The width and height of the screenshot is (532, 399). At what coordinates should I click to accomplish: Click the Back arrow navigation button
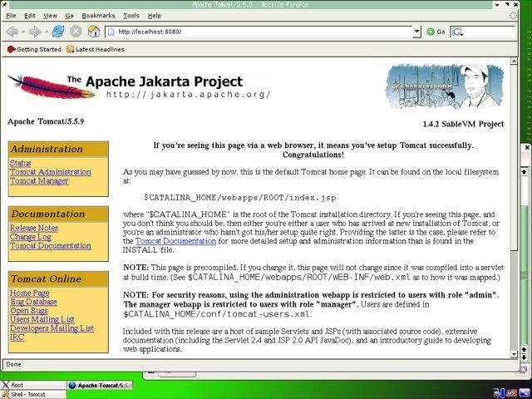(x=12, y=32)
